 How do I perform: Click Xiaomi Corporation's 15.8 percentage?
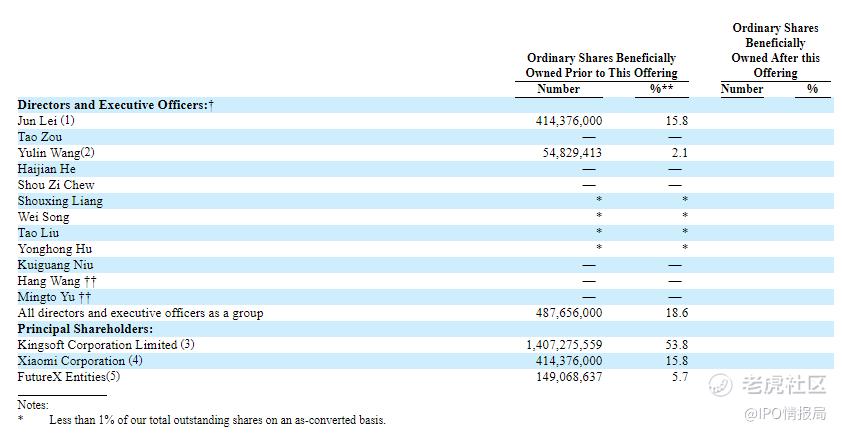[677, 361]
